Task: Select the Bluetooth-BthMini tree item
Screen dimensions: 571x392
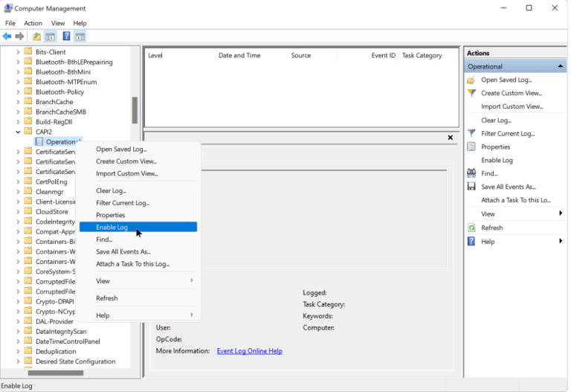Action: (63, 72)
